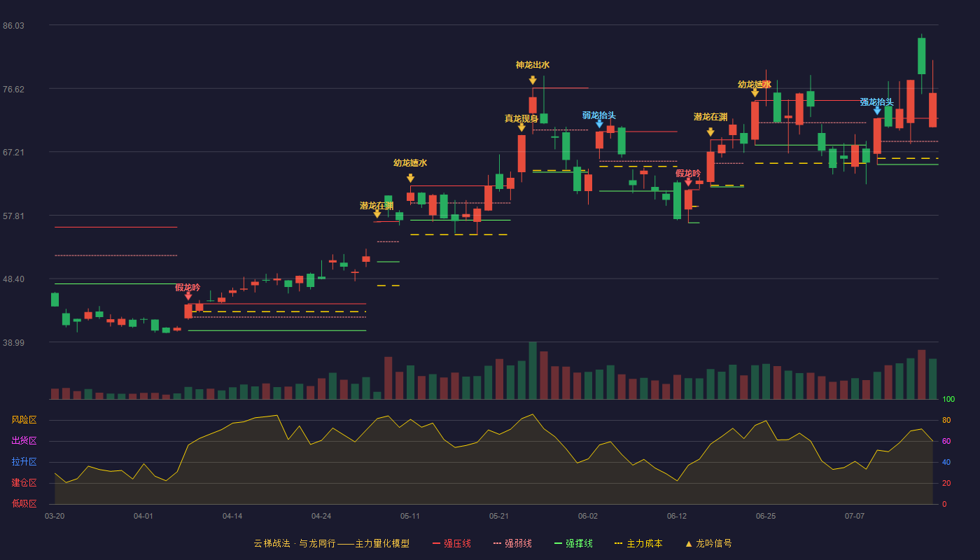Screen dimensions: 980x560
Task: Click the 03-20 date label
Action: tap(55, 516)
